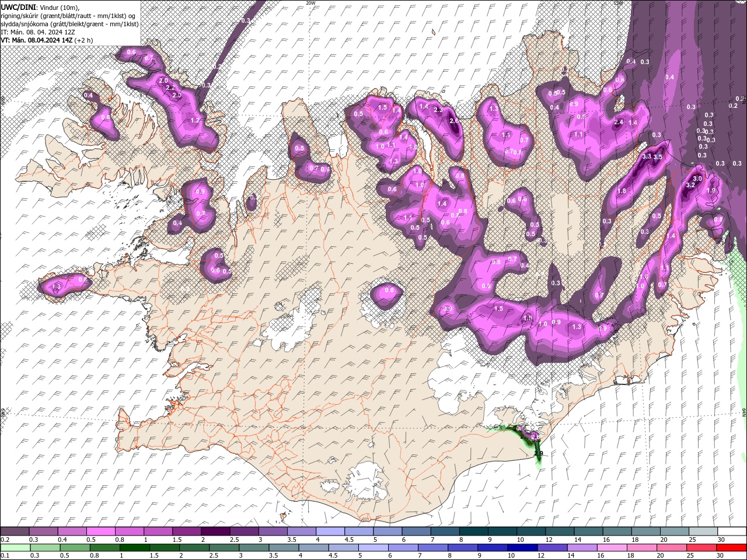Click the bold 'VT: Mán. 08.04.2024 14Z' line
This screenshot has height=560, width=747.
(36, 40)
